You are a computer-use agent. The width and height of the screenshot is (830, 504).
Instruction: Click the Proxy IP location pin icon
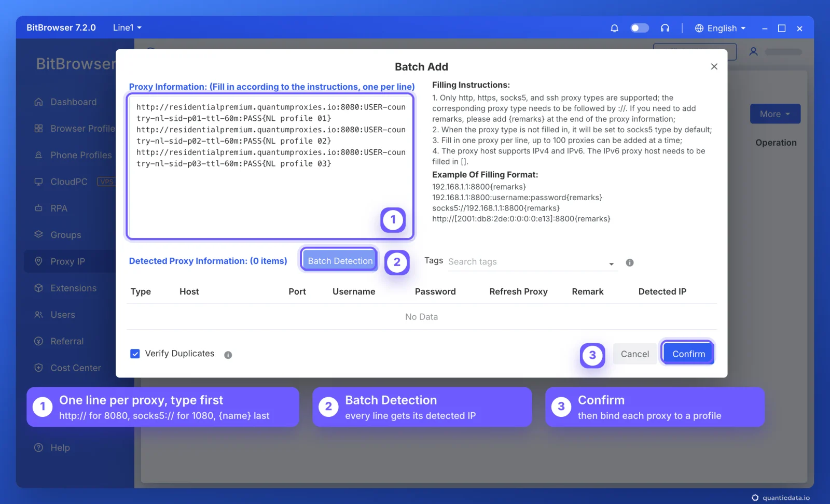[x=38, y=261]
